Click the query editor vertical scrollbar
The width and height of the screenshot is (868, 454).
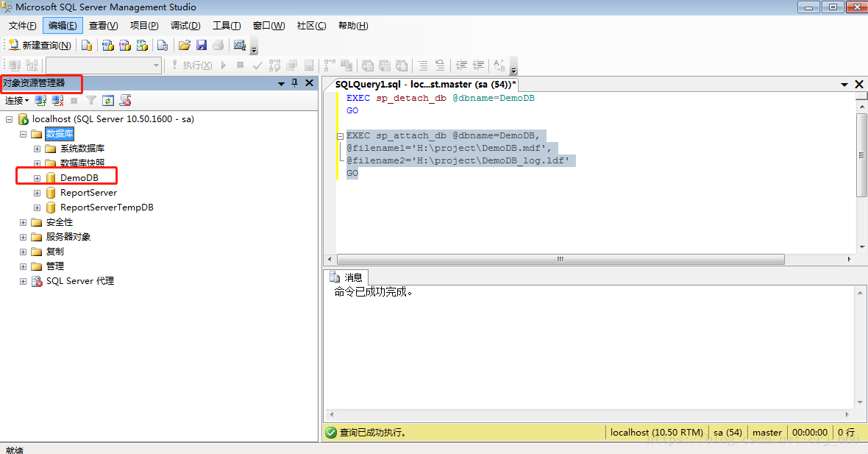point(861,155)
